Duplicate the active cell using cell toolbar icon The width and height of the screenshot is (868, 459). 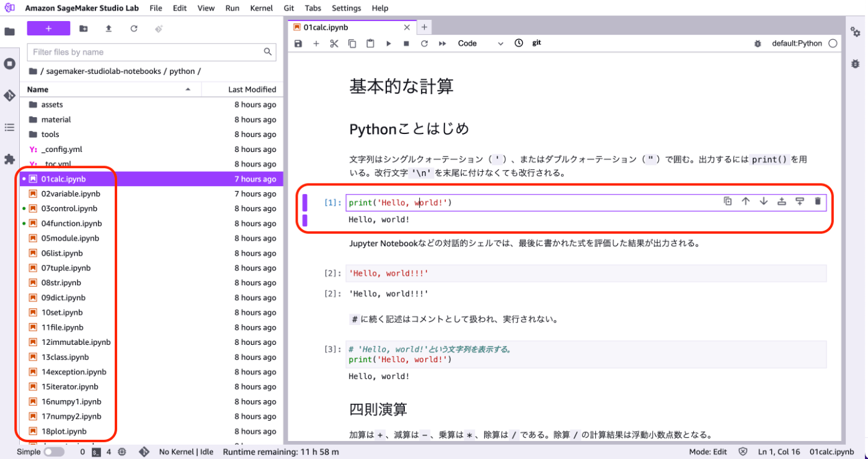(x=728, y=201)
